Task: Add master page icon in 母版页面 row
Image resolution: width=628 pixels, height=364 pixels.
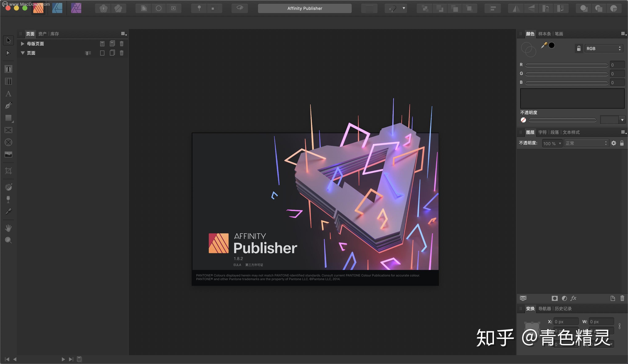Action: coord(102,44)
